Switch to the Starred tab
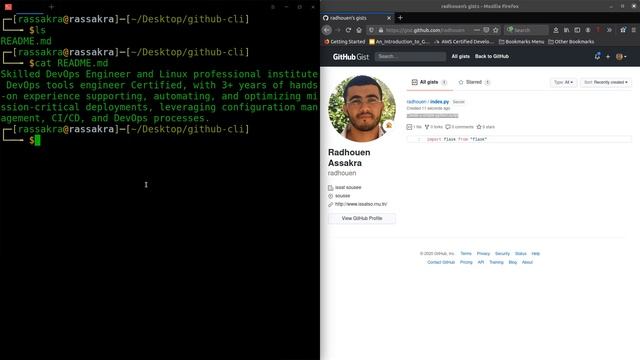Viewport: 640px width, 360px height. [x=474, y=82]
